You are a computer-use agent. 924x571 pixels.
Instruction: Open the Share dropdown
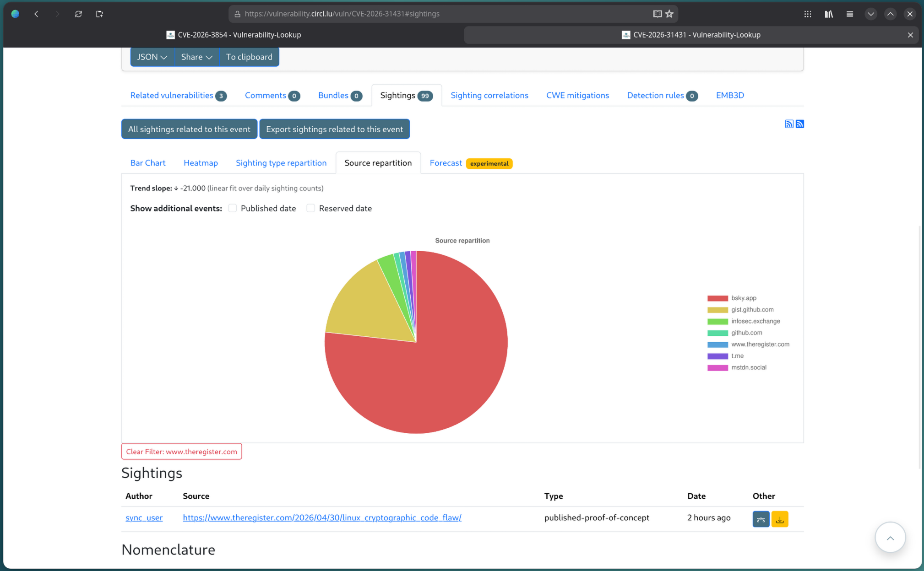[x=196, y=57]
